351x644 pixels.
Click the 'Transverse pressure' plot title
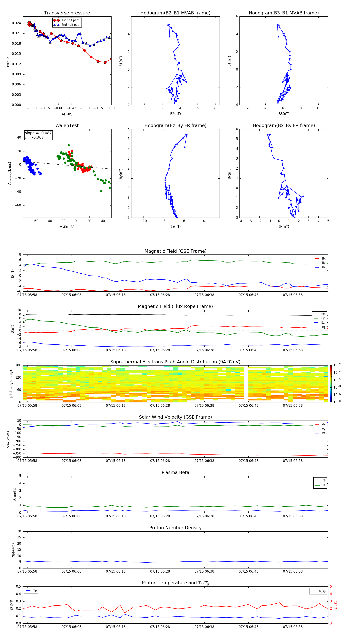67,13
